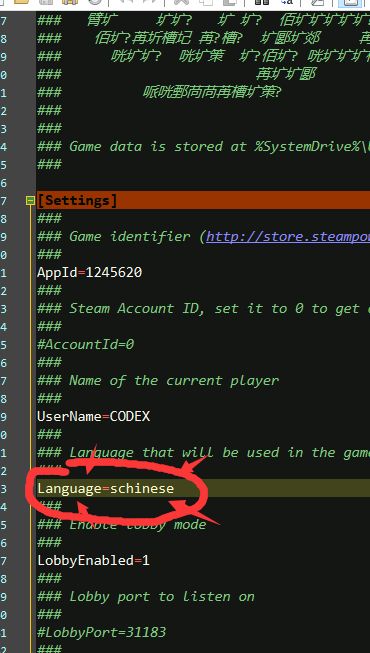The image size is (370, 653).
Task: Click the 'Name of the current player' comment
Action: (x=174, y=380)
